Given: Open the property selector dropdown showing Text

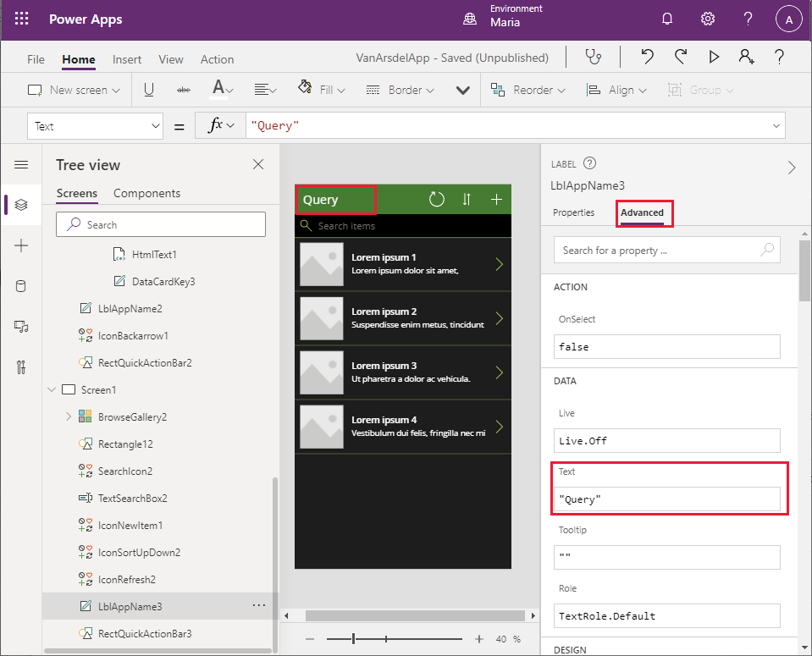Looking at the screenshot, I should [x=95, y=126].
